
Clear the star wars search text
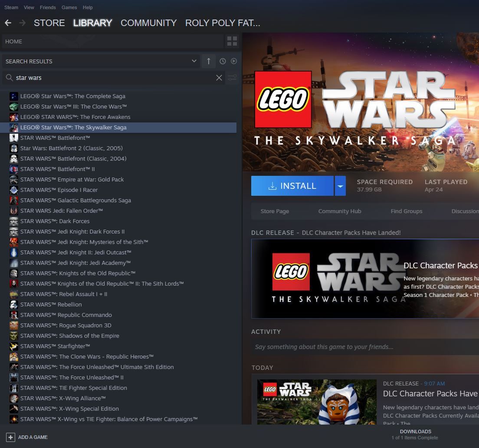(x=219, y=78)
